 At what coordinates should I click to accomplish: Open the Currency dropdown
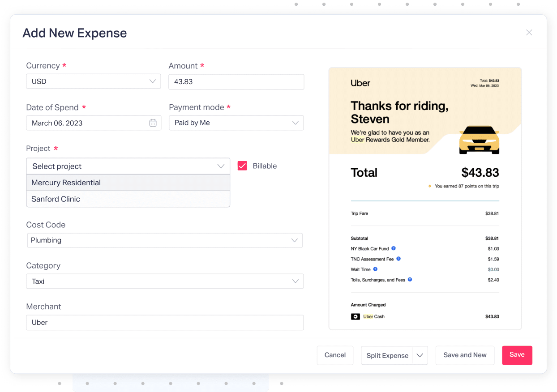click(152, 81)
